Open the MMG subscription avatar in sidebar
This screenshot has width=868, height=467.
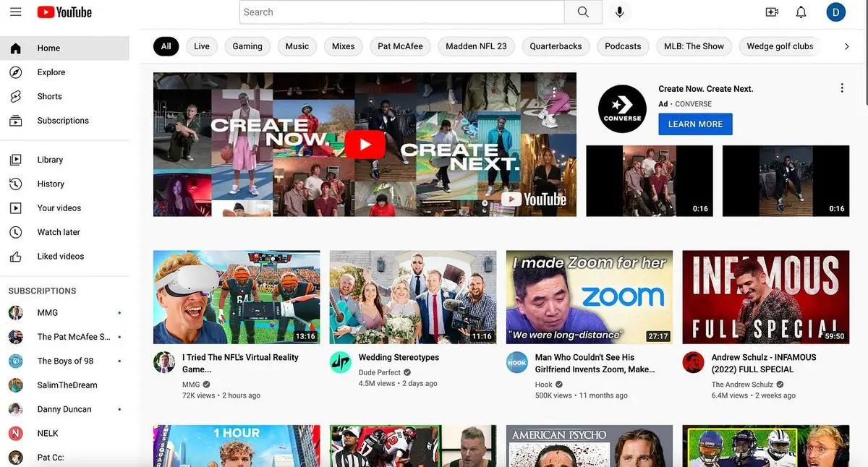15,313
